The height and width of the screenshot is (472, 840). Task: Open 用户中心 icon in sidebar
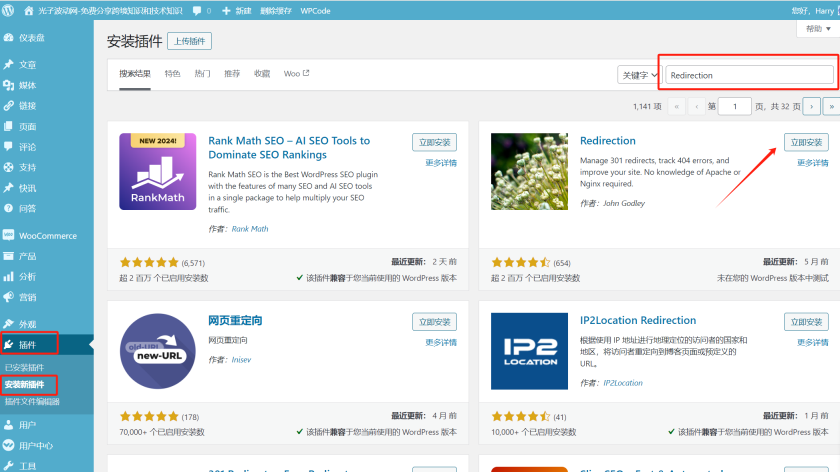(8, 445)
